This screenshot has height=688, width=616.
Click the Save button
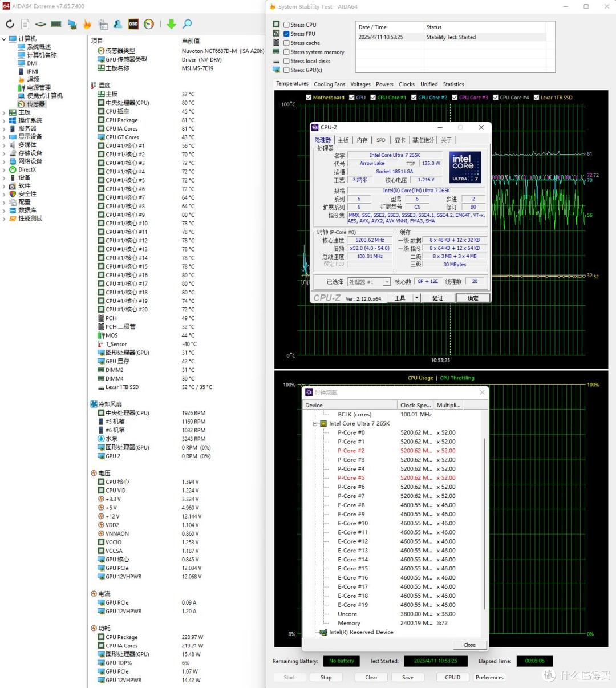[408, 677]
